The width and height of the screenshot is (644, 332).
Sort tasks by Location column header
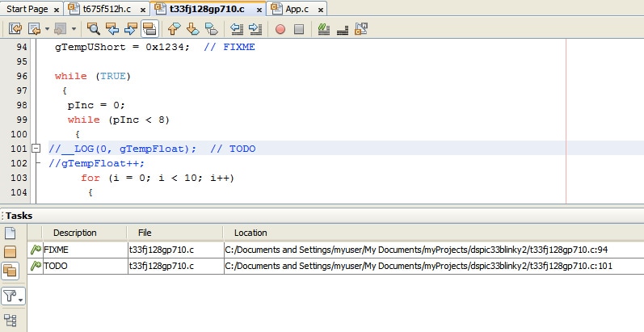250,233
